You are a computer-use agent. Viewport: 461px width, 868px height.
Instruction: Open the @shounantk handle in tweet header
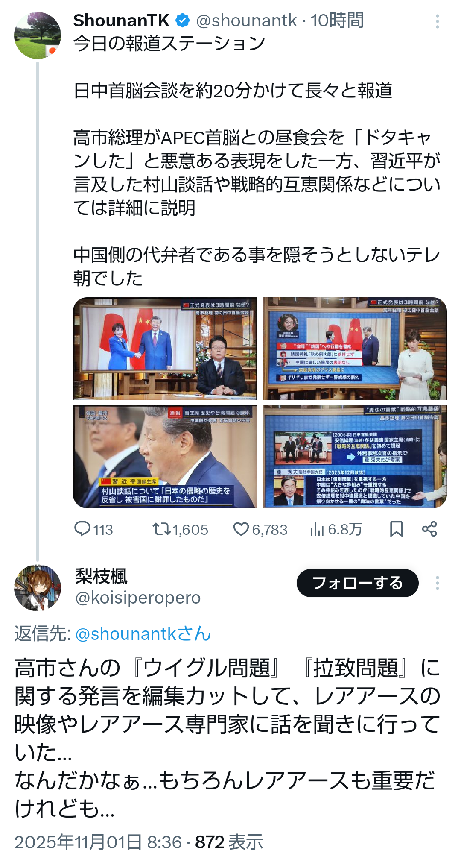tap(246, 21)
